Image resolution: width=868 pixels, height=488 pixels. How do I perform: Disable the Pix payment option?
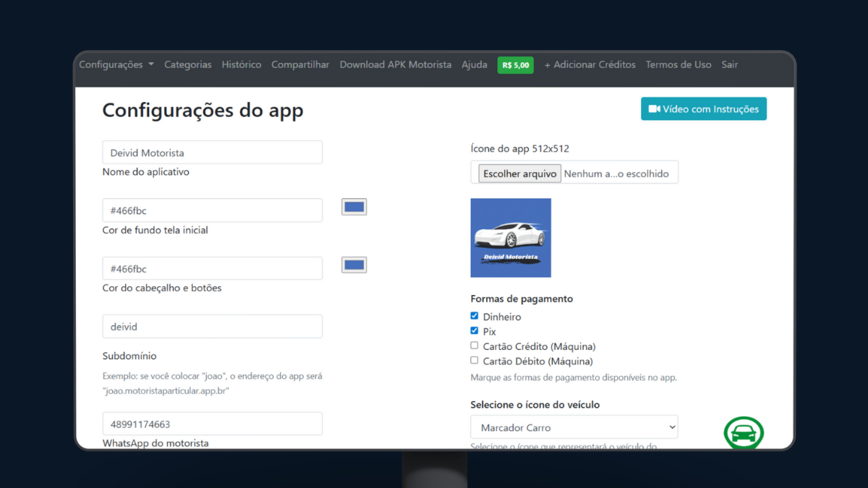[x=474, y=330]
